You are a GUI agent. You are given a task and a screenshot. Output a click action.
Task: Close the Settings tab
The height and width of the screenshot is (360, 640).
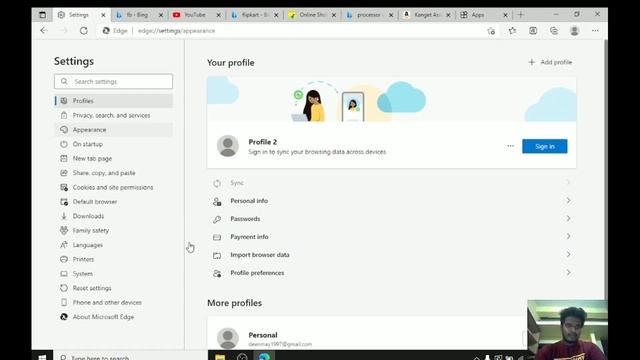tap(103, 15)
